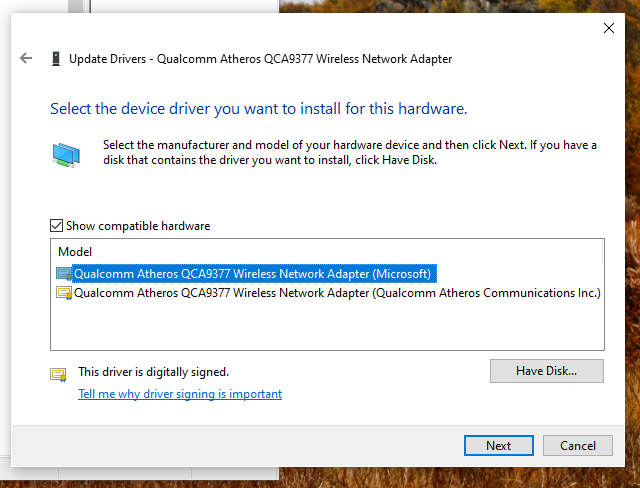Image resolution: width=640 pixels, height=488 pixels.
Task: Click the device icon beside Update Drivers title
Action: pyautogui.click(x=56, y=59)
